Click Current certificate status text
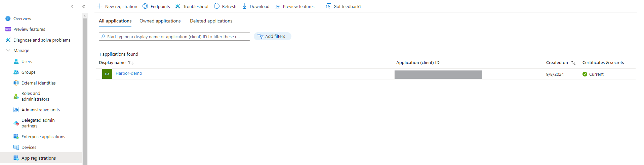The width and height of the screenshot is (644, 165). pyautogui.click(x=596, y=74)
